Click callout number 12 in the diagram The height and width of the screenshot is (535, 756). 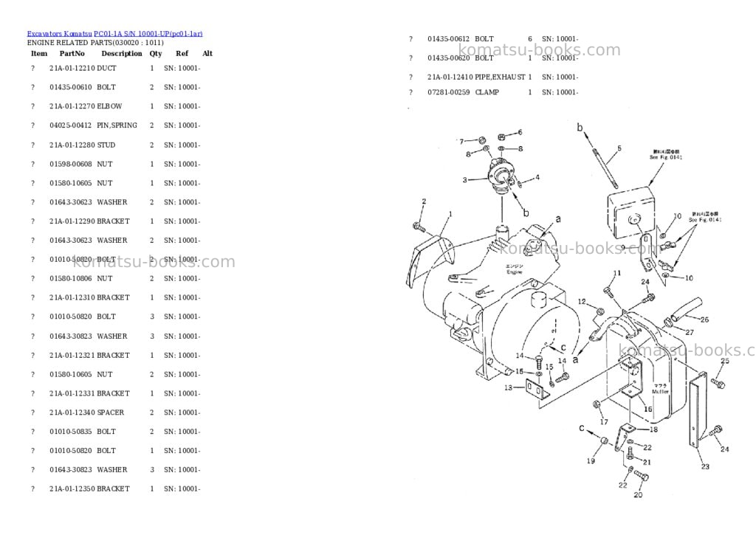click(x=582, y=302)
